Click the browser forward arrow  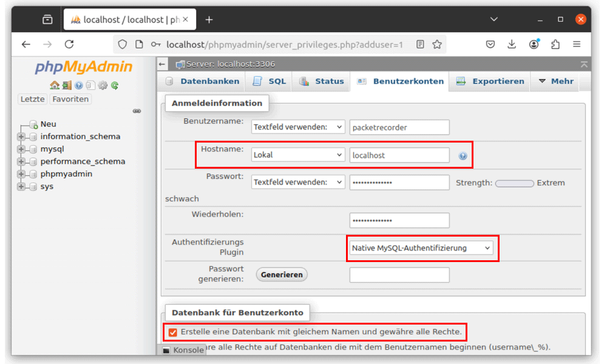tap(47, 44)
